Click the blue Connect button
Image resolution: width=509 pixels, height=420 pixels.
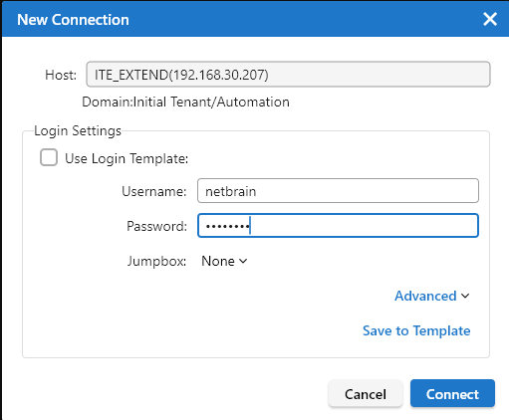click(452, 394)
